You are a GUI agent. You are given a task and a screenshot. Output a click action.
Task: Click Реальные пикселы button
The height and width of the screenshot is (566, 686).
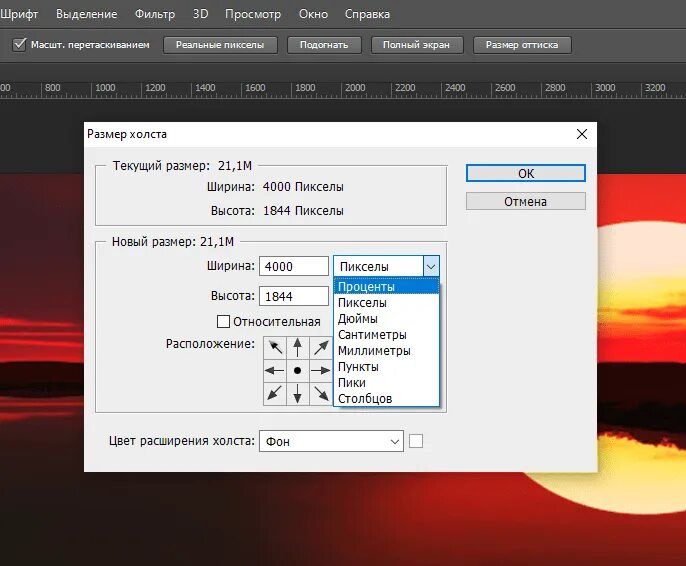point(220,45)
